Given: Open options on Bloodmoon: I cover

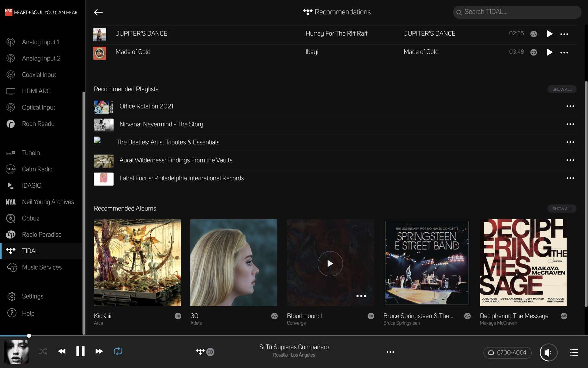Looking at the screenshot, I should pos(361,296).
